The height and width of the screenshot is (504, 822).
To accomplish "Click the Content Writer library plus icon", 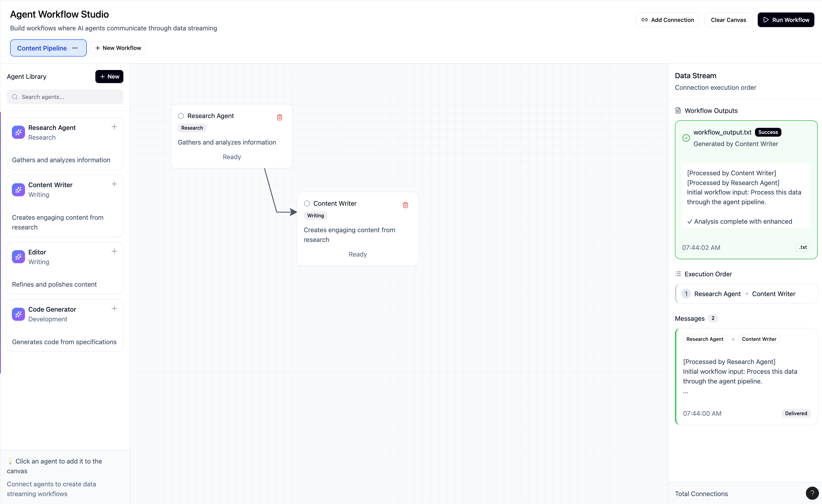I will pyautogui.click(x=114, y=184).
